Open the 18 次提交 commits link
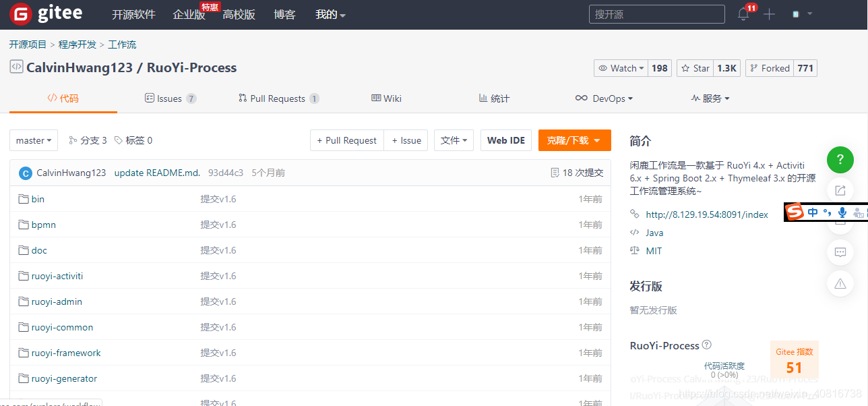The height and width of the screenshot is (406, 868). click(577, 173)
